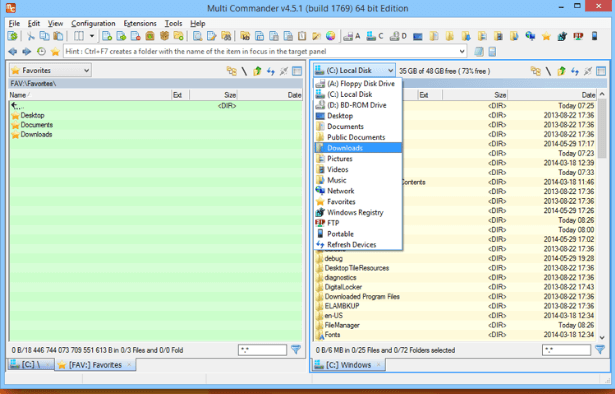Click the notepad icon beside command line
This screenshot has width=615, height=394.
[x=479, y=51]
